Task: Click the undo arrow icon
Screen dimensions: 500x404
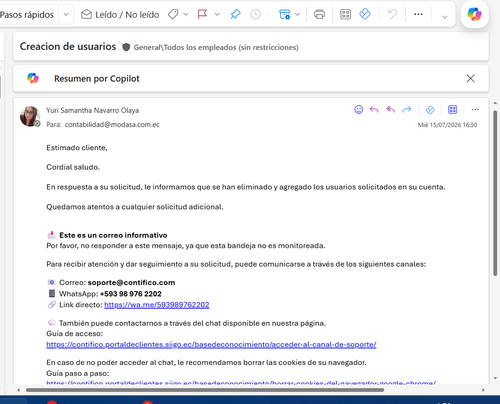Action: click(392, 14)
